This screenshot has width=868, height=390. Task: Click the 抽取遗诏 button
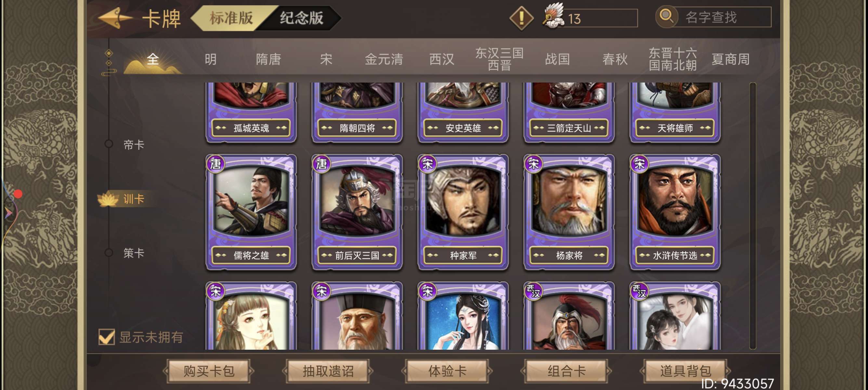328,371
